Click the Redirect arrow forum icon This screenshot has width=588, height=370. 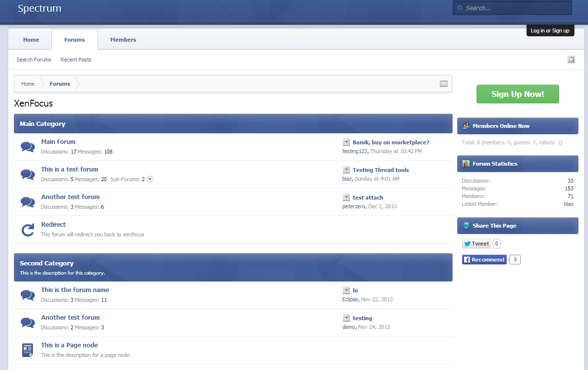click(28, 230)
